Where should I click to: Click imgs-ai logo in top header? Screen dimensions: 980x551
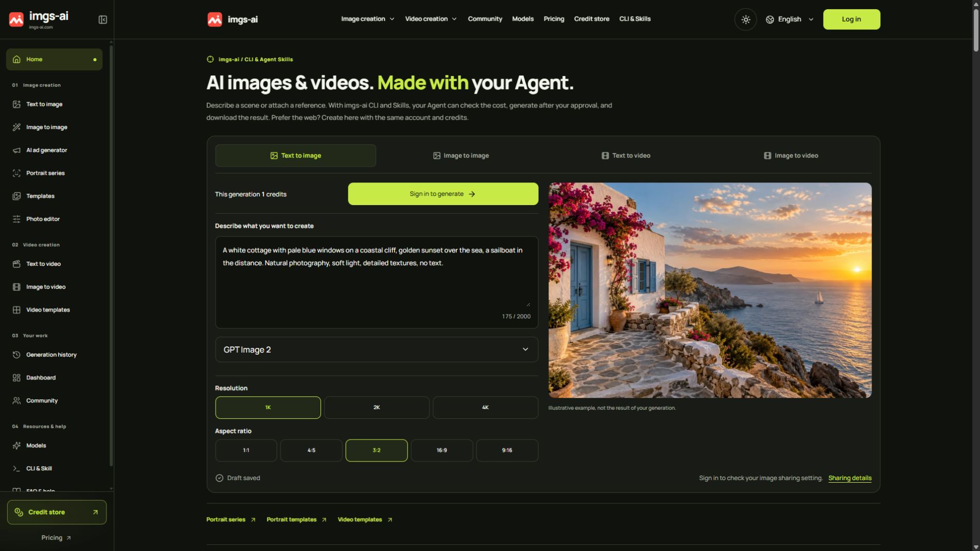[233, 20]
